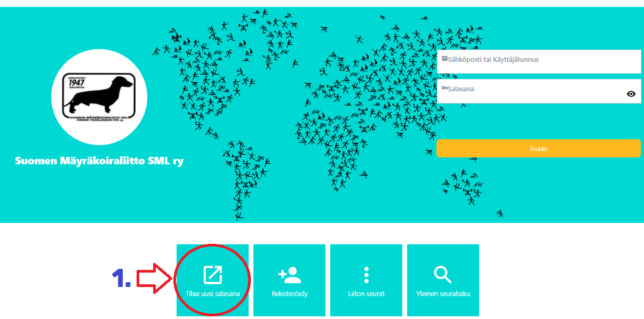The height and width of the screenshot is (319, 644).
Task: Click the envelope icon in the email field
Action: point(445,59)
